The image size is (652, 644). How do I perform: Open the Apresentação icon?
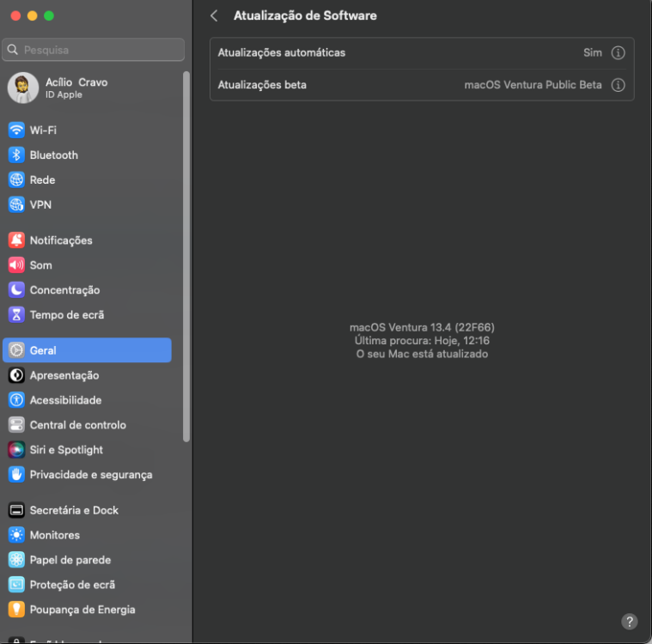click(16, 375)
